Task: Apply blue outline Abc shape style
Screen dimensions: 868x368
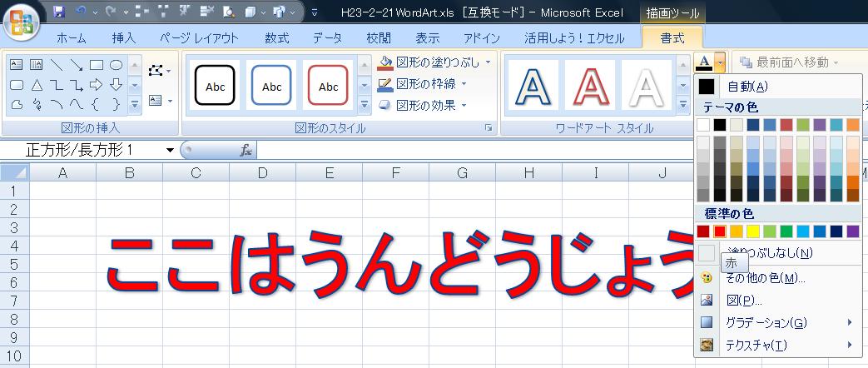Action: [x=271, y=86]
